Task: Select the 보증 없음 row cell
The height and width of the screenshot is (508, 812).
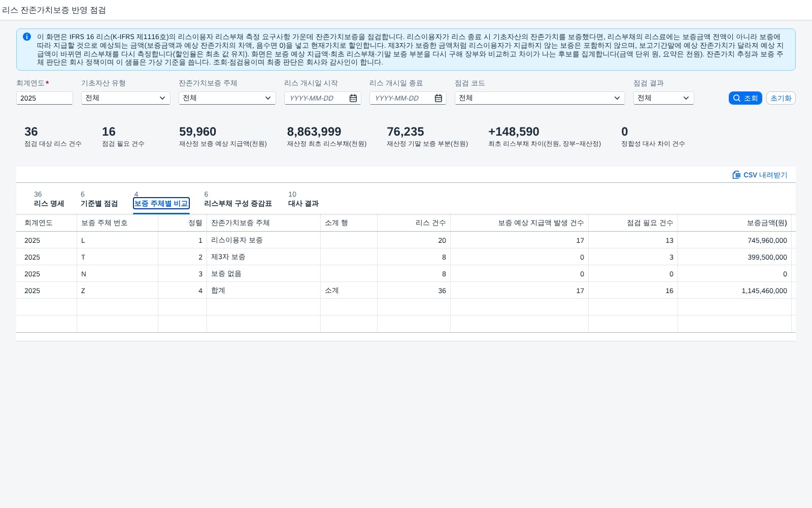Action: [x=264, y=274]
